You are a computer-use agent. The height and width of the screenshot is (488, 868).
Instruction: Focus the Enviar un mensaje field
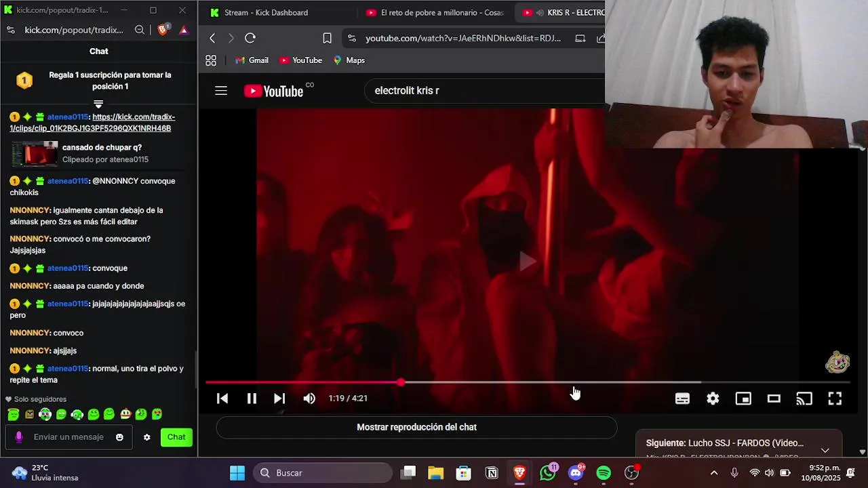[68, 437]
